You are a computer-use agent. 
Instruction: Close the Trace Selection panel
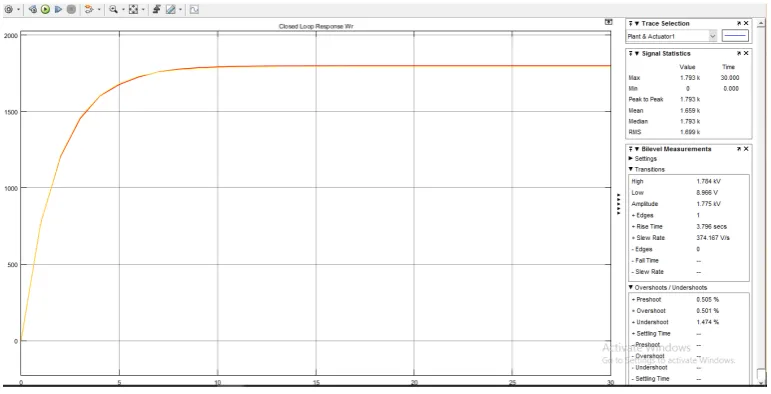pyautogui.click(x=746, y=24)
